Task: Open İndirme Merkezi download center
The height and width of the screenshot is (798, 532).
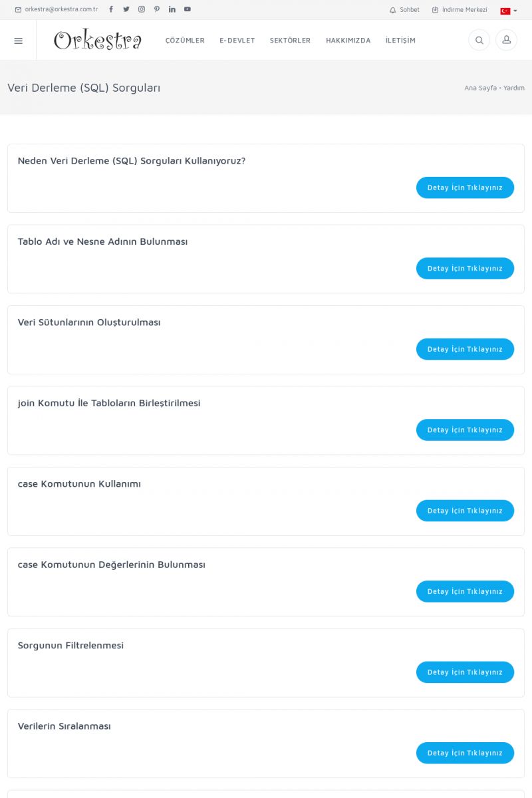Action: tap(460, 10)
